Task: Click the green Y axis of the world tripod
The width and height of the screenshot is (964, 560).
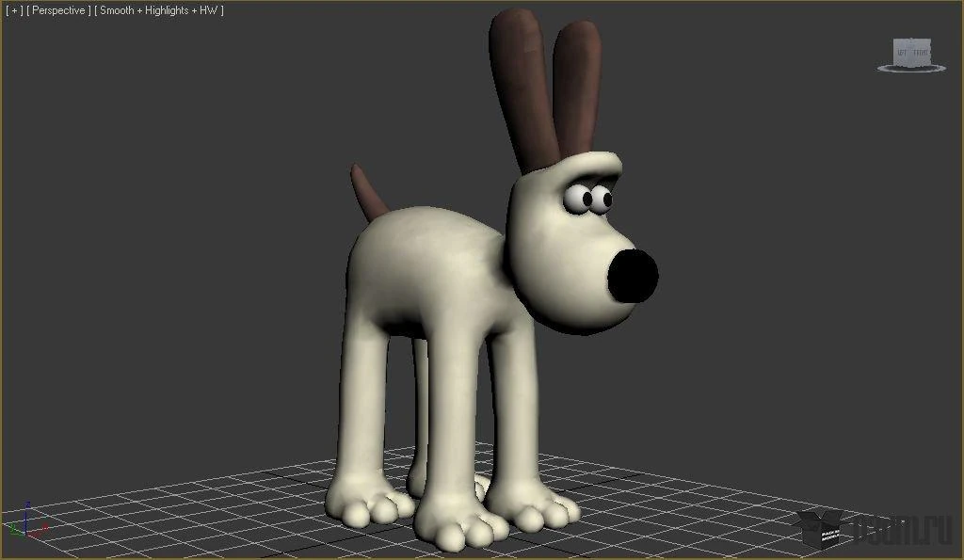Action: [13, 527]
